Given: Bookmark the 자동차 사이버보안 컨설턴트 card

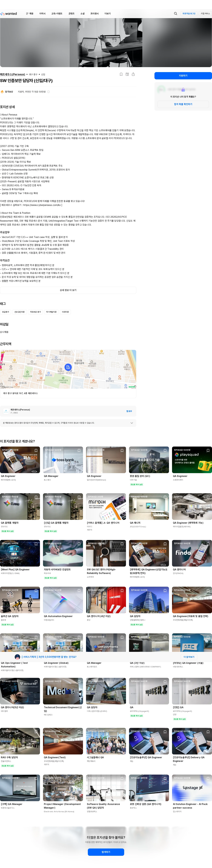Looking at the screenshot, I should pos(79,544).
